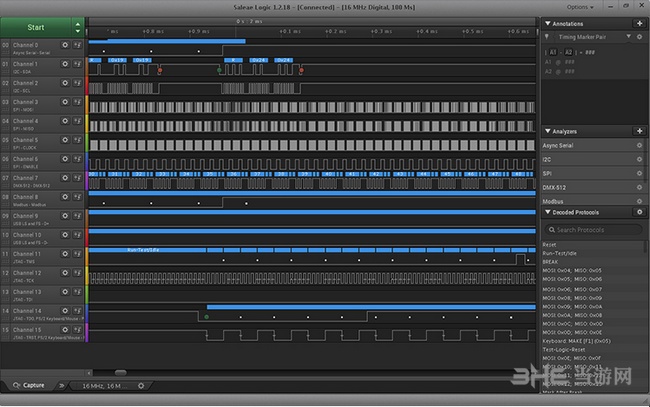The width and height of the screenshot is (650, 407).
Task: Collapse the Analyzers panel
Action: pyautogui.click(x=547, y=131)
